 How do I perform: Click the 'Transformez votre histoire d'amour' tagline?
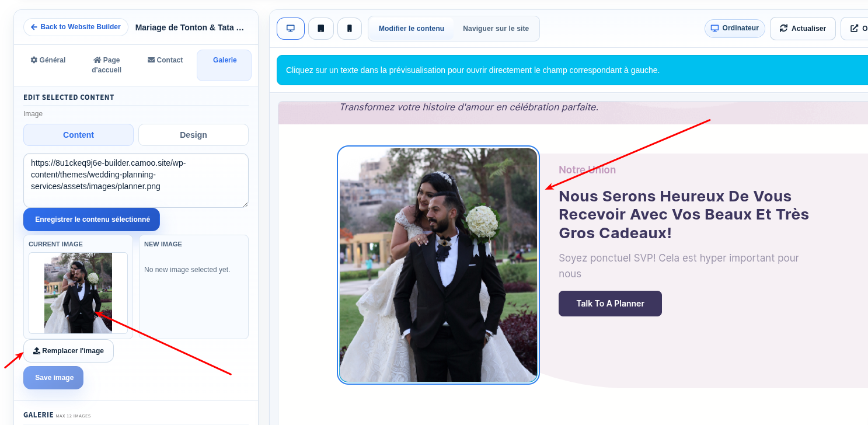(469, 107)
